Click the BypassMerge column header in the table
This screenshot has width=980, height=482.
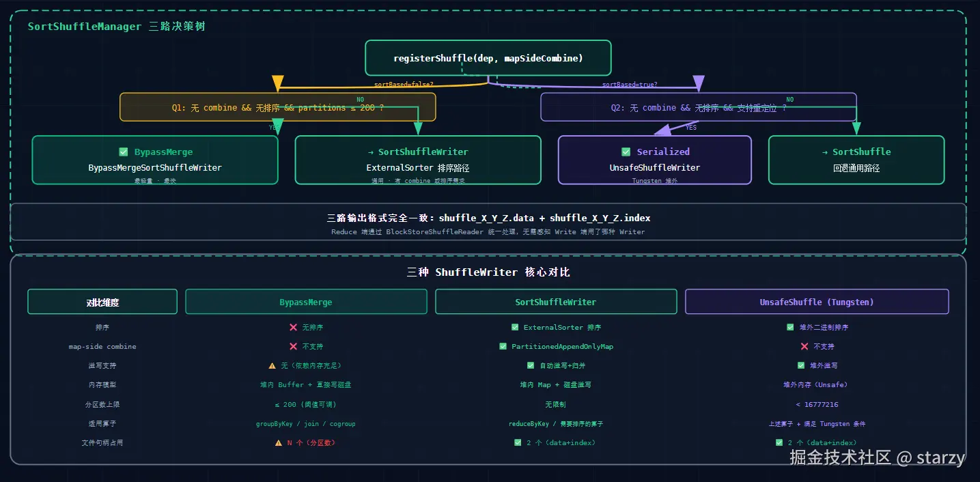coord(306,302)
